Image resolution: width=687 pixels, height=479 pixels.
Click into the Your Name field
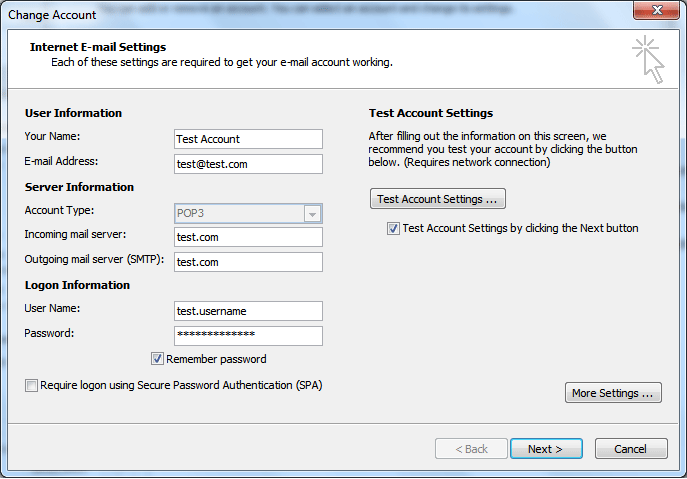click(248, 139)
